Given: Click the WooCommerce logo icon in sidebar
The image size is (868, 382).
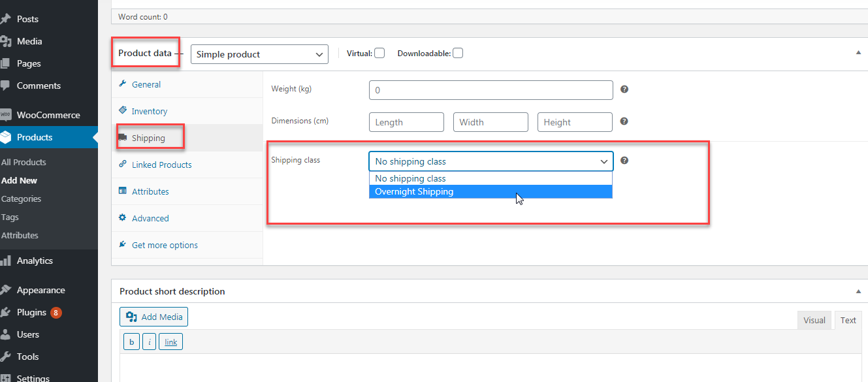Looking at the screenshot, I should tap(6, 115).
